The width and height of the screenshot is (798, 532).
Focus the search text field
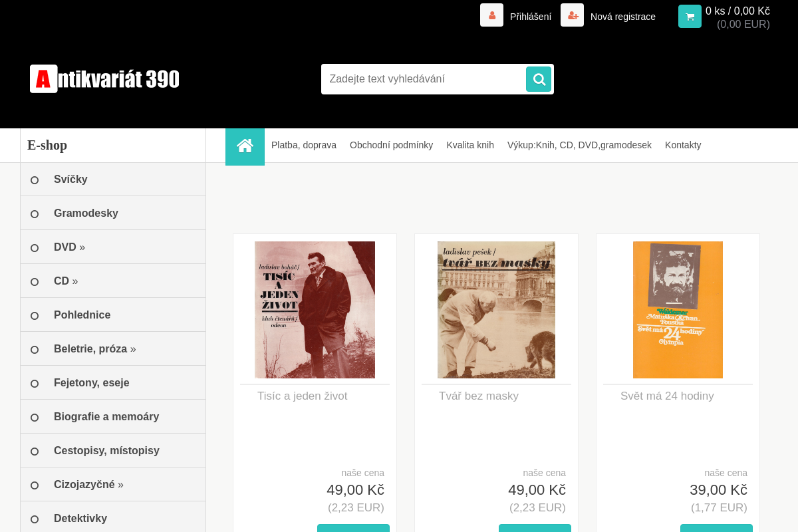pyautogui.click(x=424, y=79)
